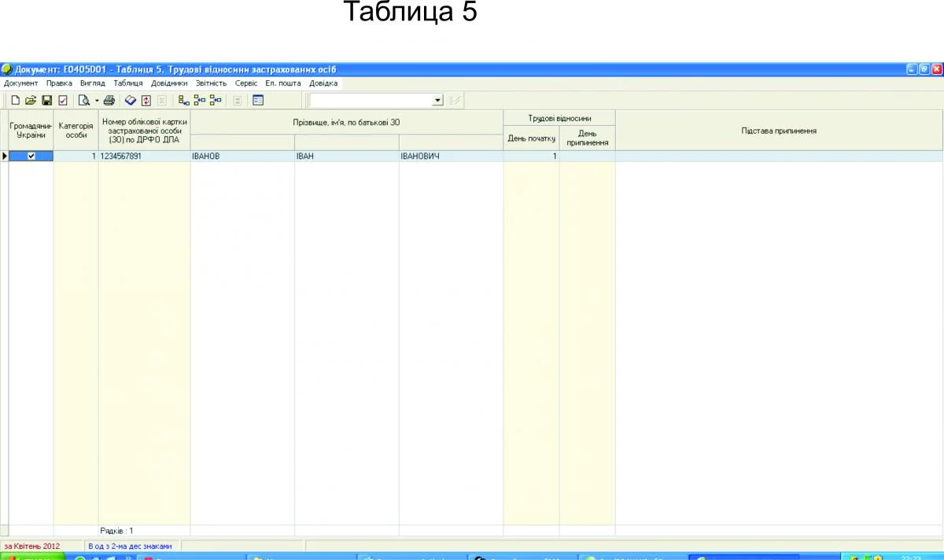944x560 pixels.
Task: Save document with the floppy disk icon
Action: pyautogui.click(x=47, y=101)
